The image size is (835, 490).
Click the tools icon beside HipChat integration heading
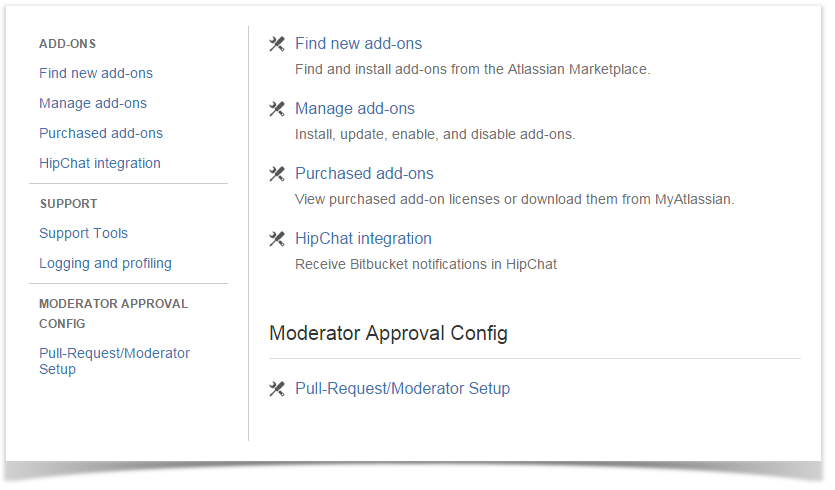coord(277,239)
